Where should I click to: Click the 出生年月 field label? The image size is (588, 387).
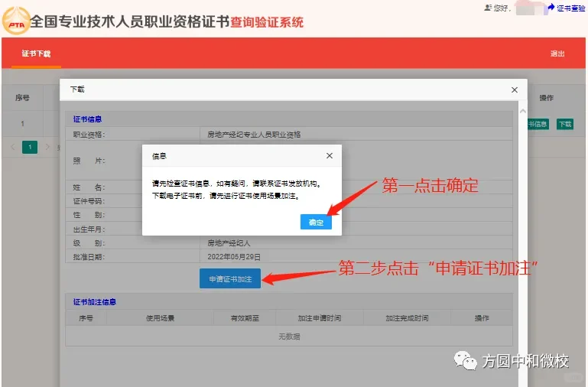(89, 229)
